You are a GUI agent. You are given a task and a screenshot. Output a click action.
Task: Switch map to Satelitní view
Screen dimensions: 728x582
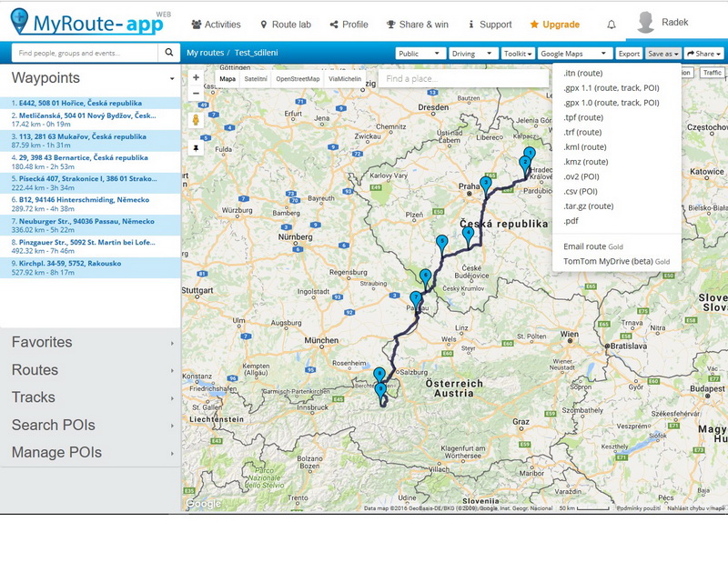[x=256, y=79]
